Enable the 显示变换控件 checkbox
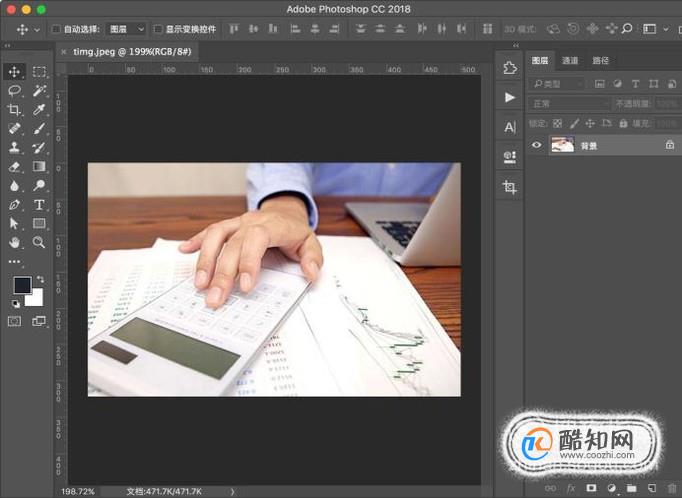 click(158, 29)
